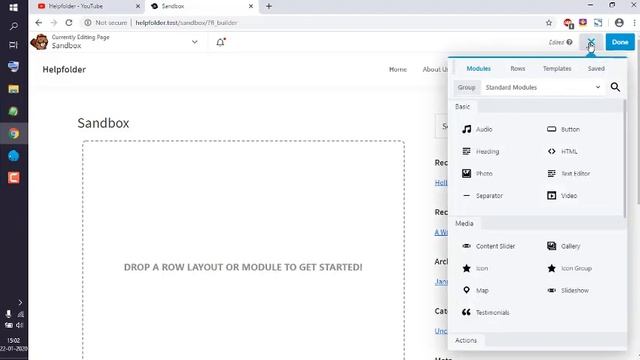Viewport: 640px width, 360px height.
Task: Open Chrome from the taskbar
Action: point(13,134)
